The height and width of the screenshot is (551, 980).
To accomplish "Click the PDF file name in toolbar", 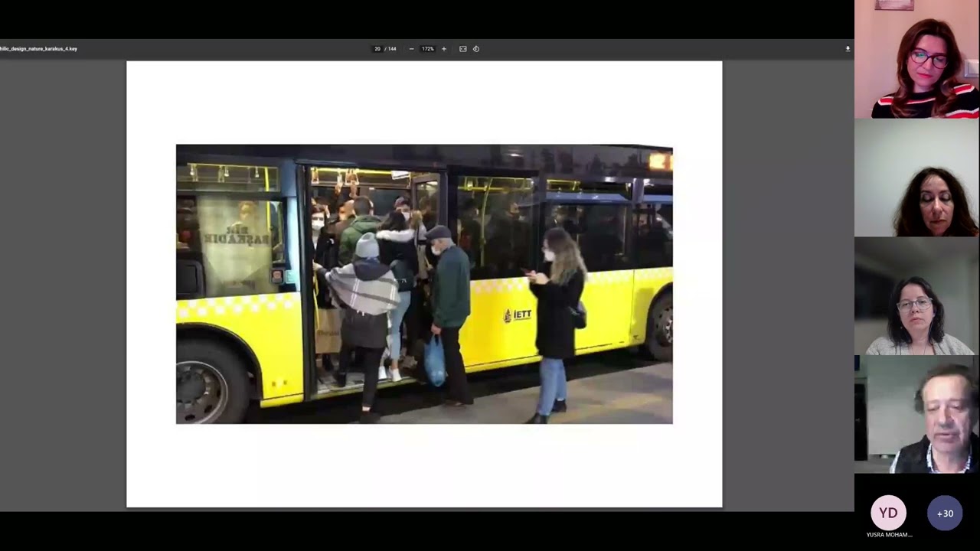I will click(38, 49).
